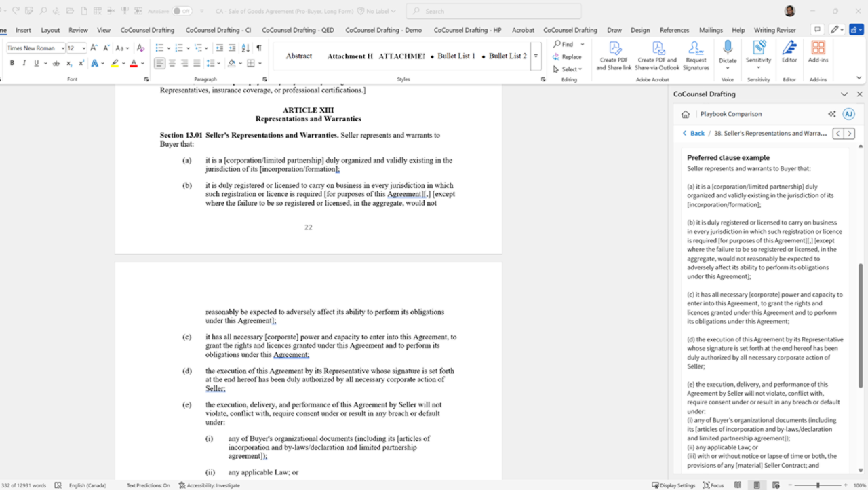
Task: Apply strikethrough formatting
Action: [x=56, y=63]
